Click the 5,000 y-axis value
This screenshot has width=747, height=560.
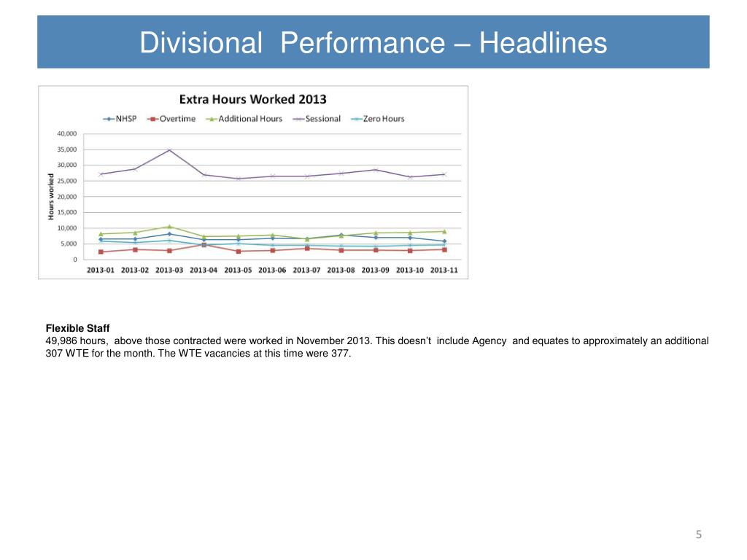tap(68, 244)
